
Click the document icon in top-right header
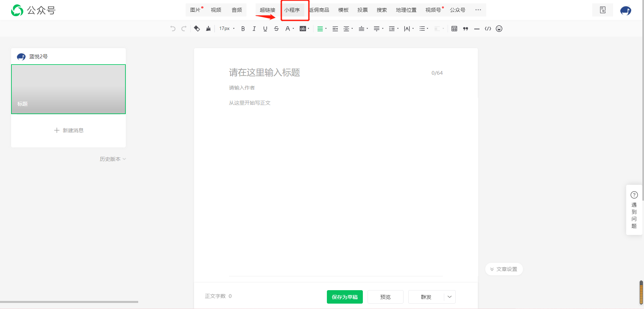[x=603, y=10]
